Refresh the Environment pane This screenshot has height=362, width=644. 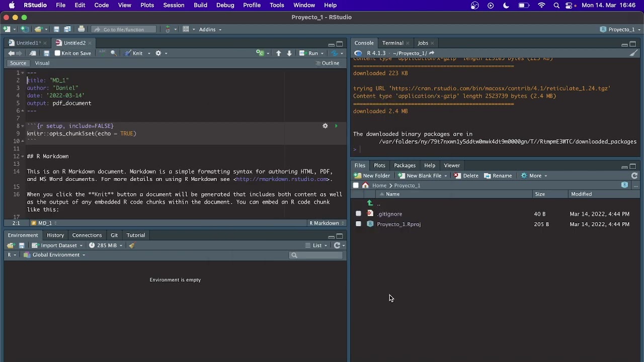tap(337, 245)
